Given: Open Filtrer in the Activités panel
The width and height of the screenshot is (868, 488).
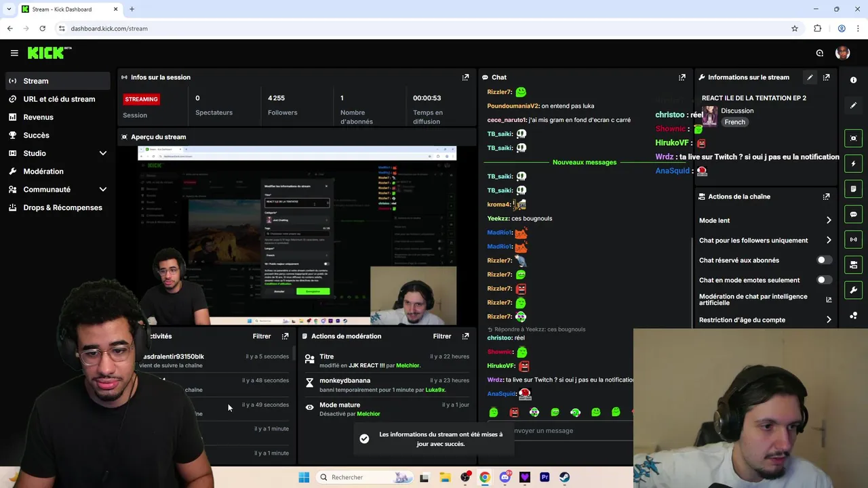Looking at the screenshot, I should pyautogui.click(x=262, y=336).
